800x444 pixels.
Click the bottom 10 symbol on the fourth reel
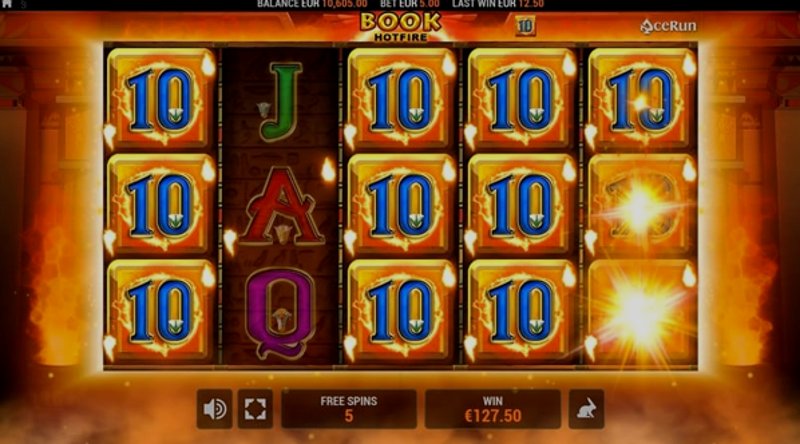coord(521,311)
